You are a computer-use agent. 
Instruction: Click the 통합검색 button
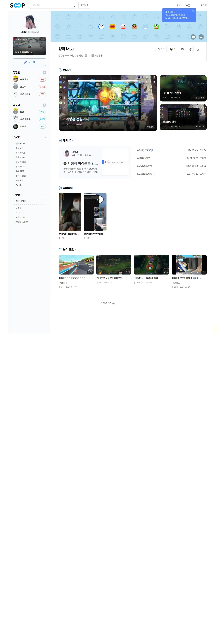[84, 5]
